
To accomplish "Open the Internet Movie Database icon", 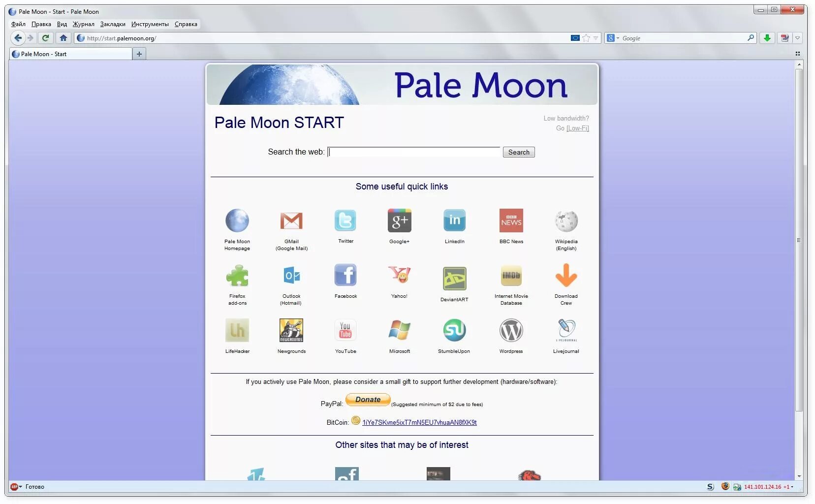I will 511,276.
